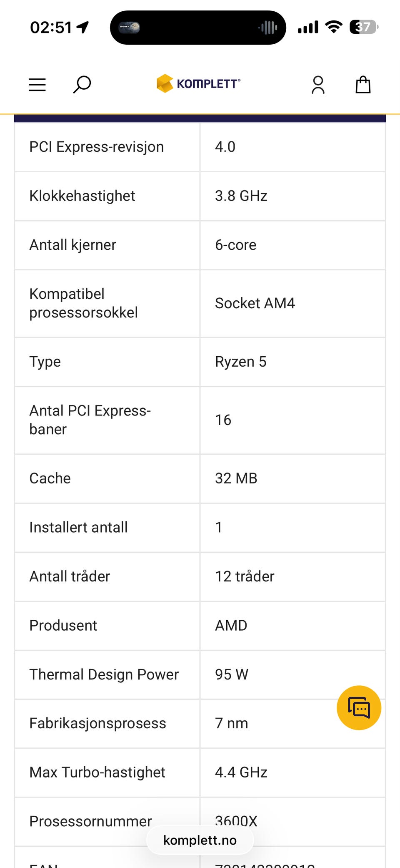This screenshot has height=868, width=400.
Task: Select the Socket AM4 value cell
Action: pos(255,303)
